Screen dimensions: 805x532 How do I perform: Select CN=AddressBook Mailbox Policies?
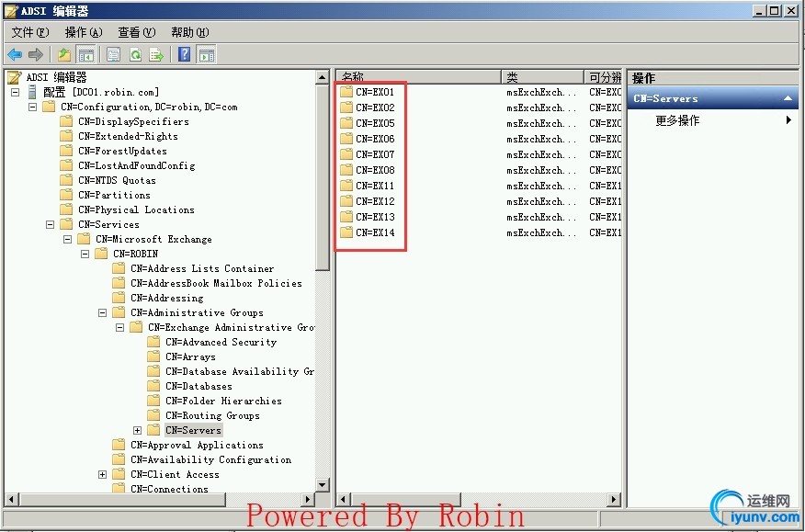216,283
